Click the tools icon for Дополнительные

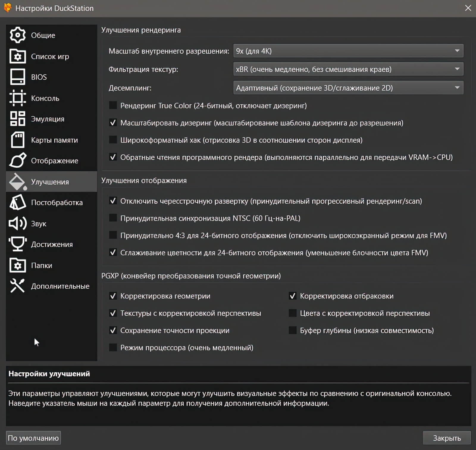(18, 286)
